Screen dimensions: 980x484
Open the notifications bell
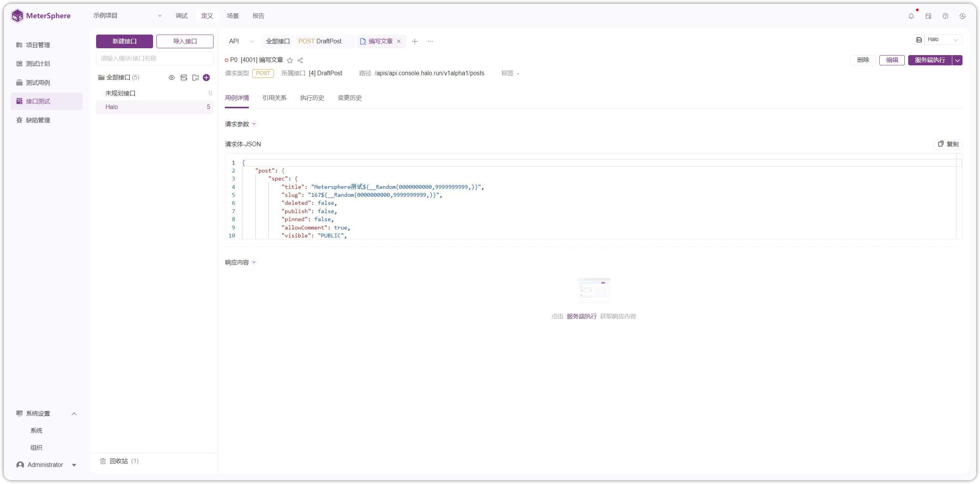point(911,16)
